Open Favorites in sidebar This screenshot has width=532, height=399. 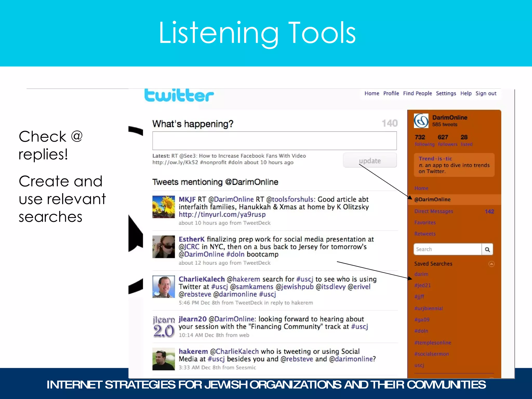coord(425,222)
